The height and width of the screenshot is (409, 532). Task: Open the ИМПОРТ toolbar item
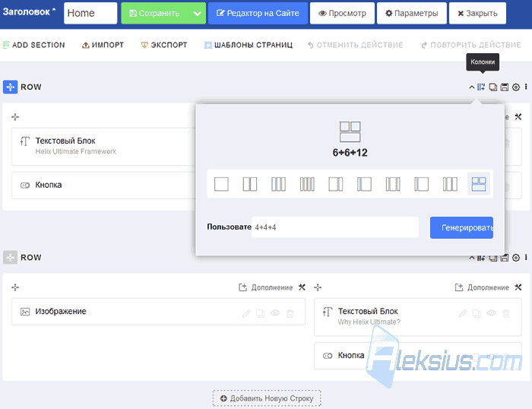[x=103, y=45]
